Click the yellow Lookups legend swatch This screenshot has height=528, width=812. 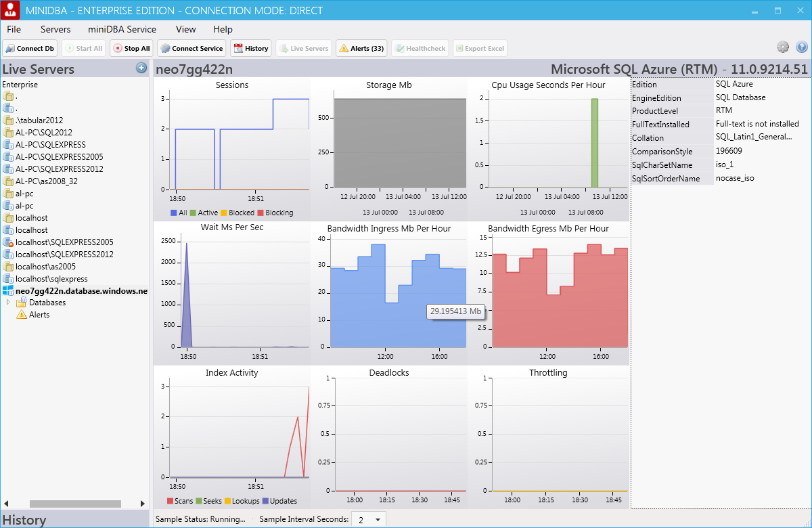[x=227, y=501]
